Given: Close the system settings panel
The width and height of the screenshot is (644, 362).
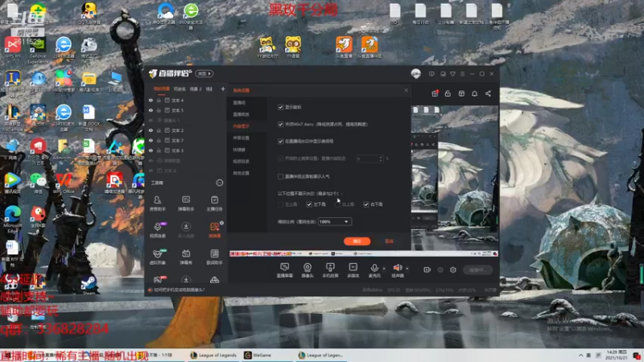Looking at the screenshot, I should coord(406,90).
